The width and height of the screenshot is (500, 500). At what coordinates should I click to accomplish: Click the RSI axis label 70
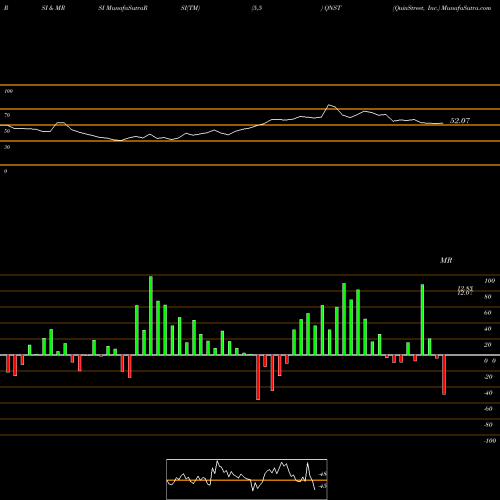coord(7,115)
